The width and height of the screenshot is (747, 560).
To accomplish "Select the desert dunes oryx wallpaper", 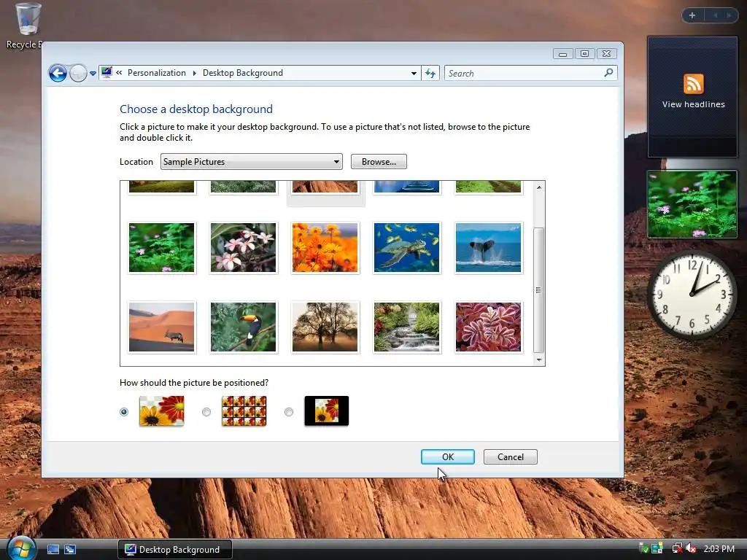I will [161, 327].
